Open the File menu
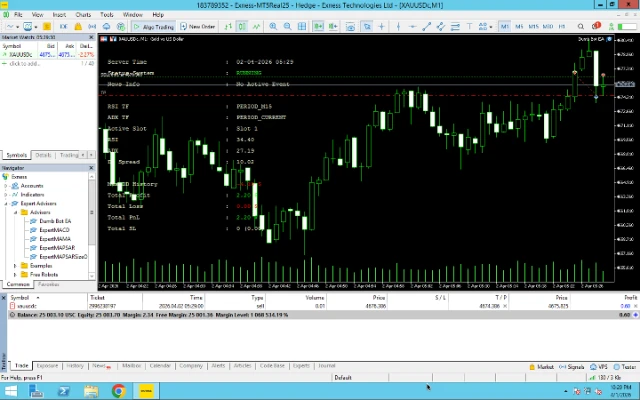The image size is (640, 400). coord(18,15)
